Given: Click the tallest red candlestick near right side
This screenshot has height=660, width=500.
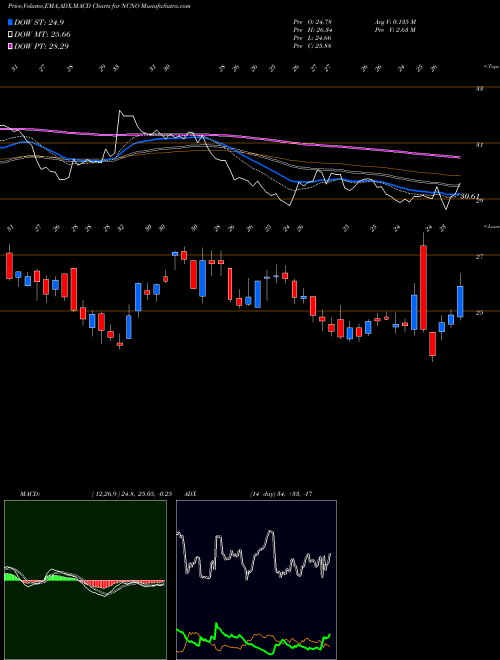Looking at the screenshot, I should pyautogui.click(x=423, y=287).
